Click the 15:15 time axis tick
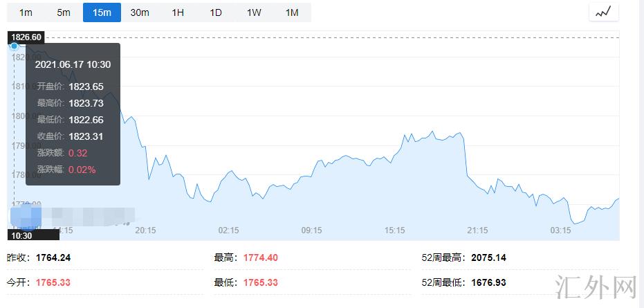The width and height of the screenshot is (644, 308). point(394,230)
